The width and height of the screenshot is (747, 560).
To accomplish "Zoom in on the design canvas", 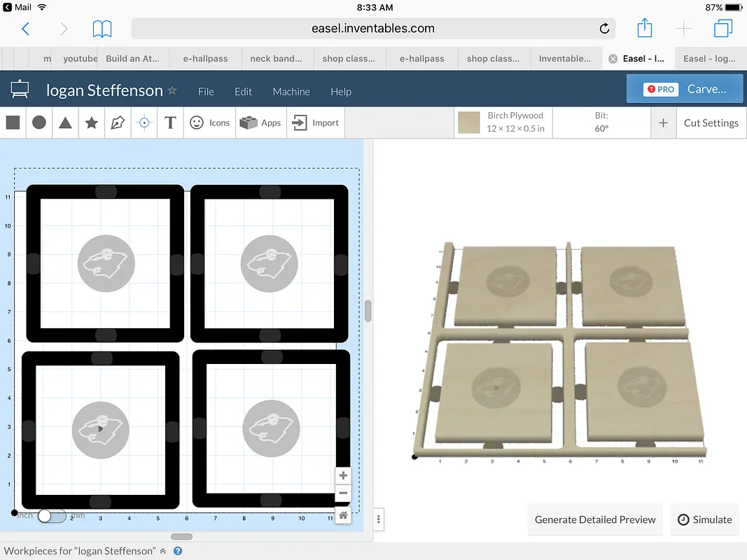I will (x=343, y=475).
